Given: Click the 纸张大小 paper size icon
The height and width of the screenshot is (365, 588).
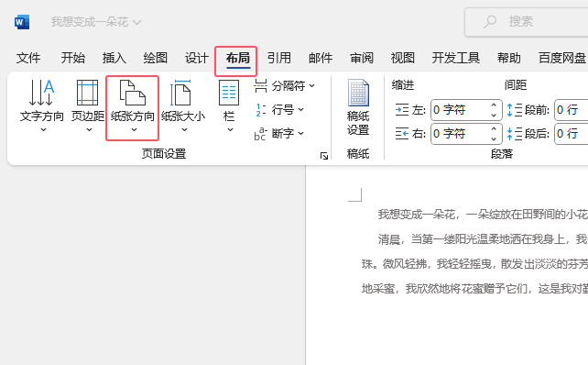Looking at the screenshot, I should [180, 93].
